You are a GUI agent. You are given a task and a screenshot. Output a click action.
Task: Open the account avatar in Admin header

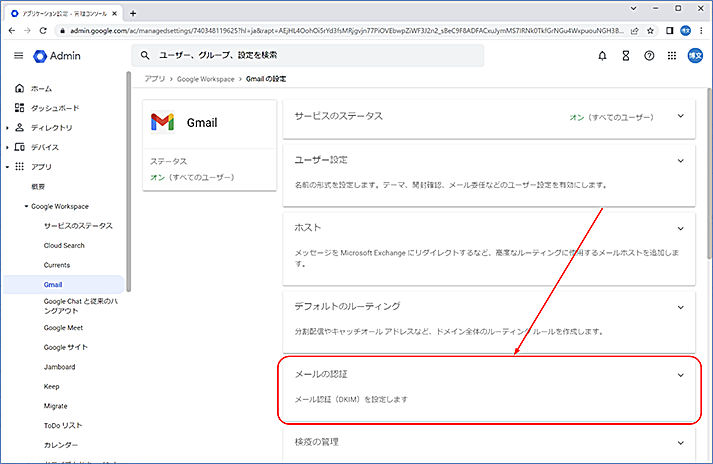695,55
